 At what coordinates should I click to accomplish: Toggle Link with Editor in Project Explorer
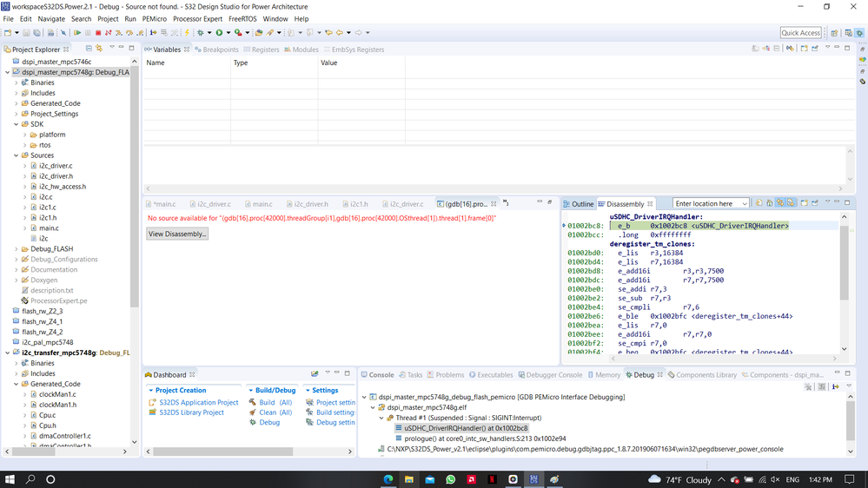pyautogui.click(x=99, y=49)
